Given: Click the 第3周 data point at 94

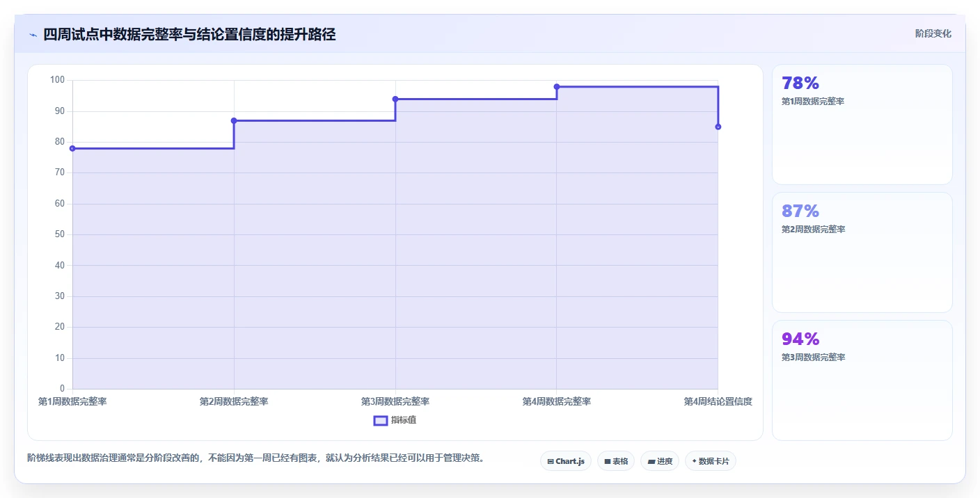Looking at the screenshot, I should pyautogui.click(x=395, y=99).
